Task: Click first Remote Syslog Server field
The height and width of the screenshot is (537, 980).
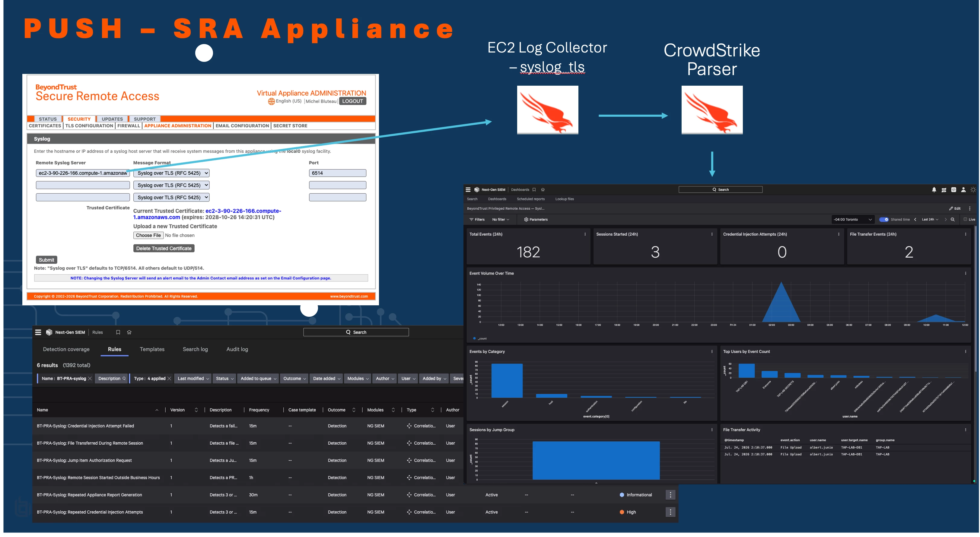Action: coord(83,173)
